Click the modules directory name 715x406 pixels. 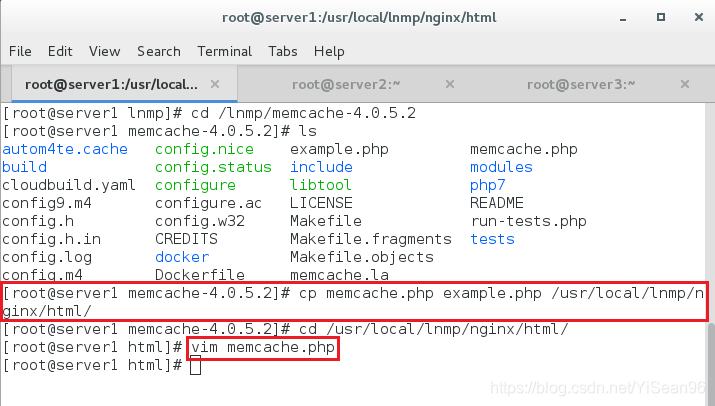(x=502, y=167)
